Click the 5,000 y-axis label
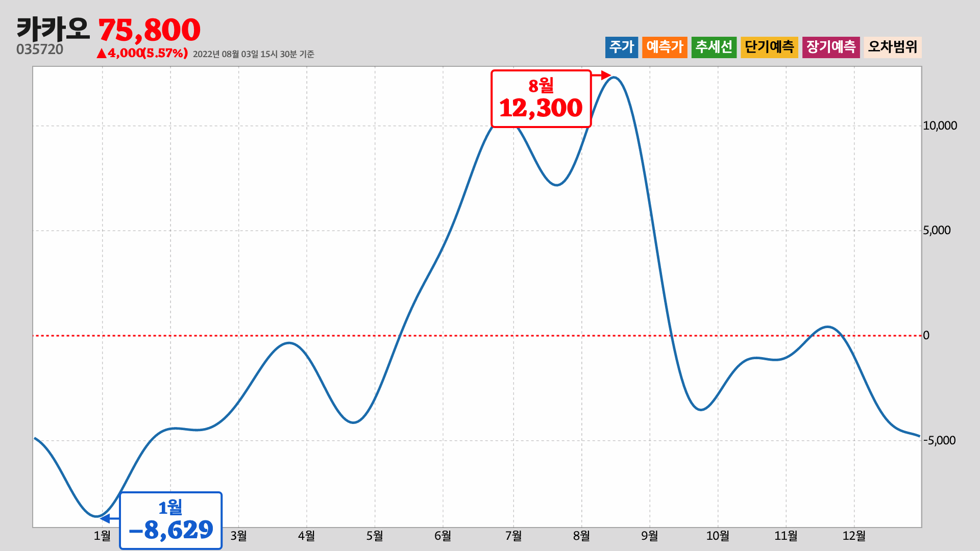Image resolution: width=980 pixels, height=551 pixels. click(x=937, y=231)
